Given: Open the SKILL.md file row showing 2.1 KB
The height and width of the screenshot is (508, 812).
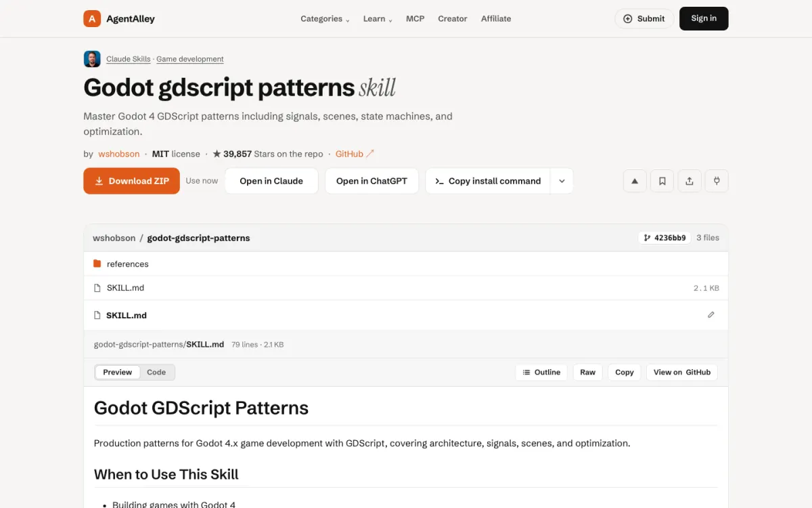Looking at the screenshot, I should point(406,288).
